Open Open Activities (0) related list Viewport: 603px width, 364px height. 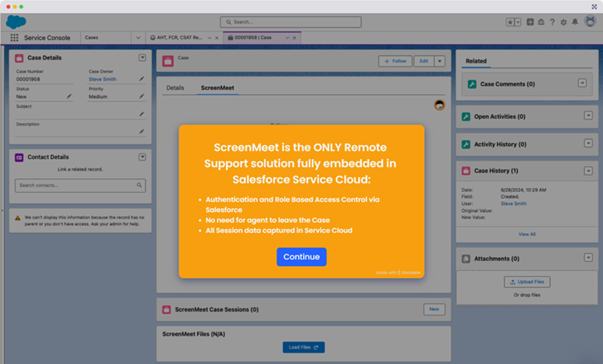tap(499, 117)
